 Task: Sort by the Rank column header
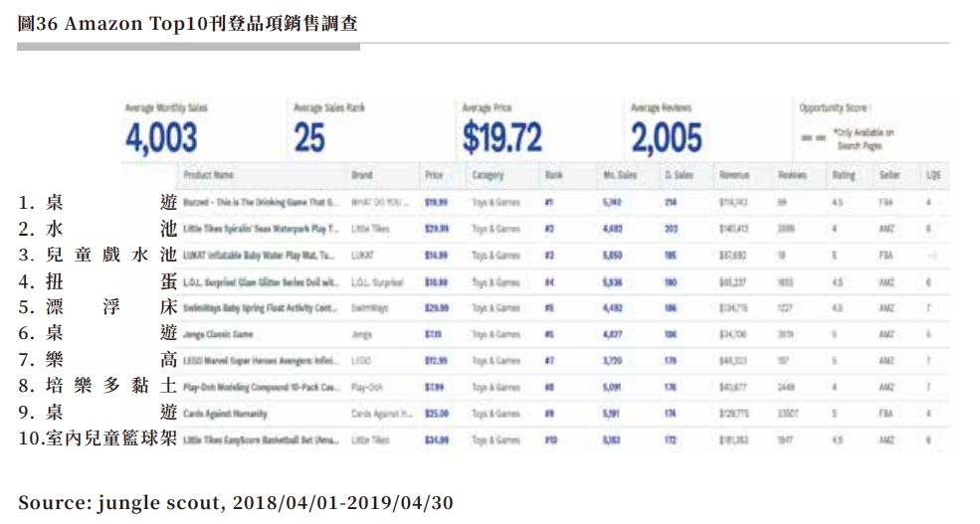[554, 175]
